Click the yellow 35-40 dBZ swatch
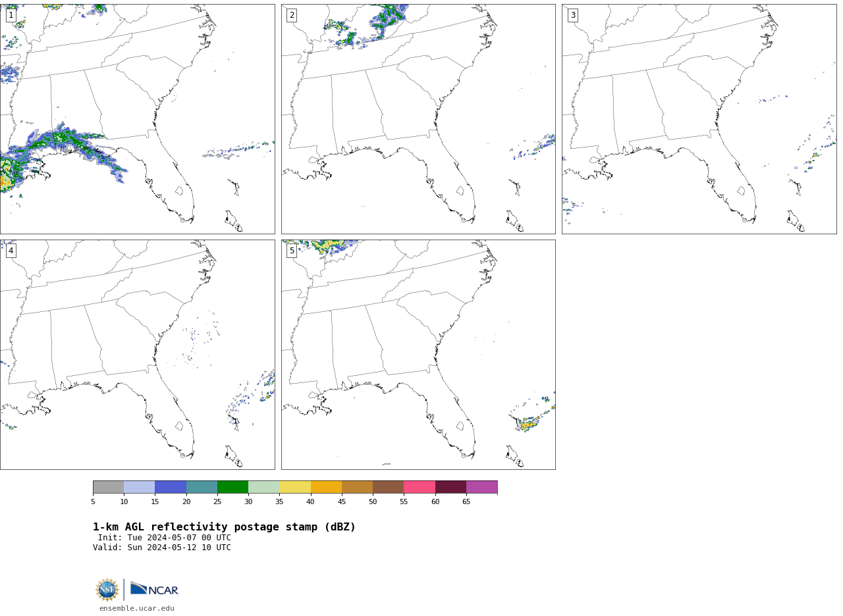The width and height of the screenshot is (843, 616). pyautogui.click(x=295, y=487)
